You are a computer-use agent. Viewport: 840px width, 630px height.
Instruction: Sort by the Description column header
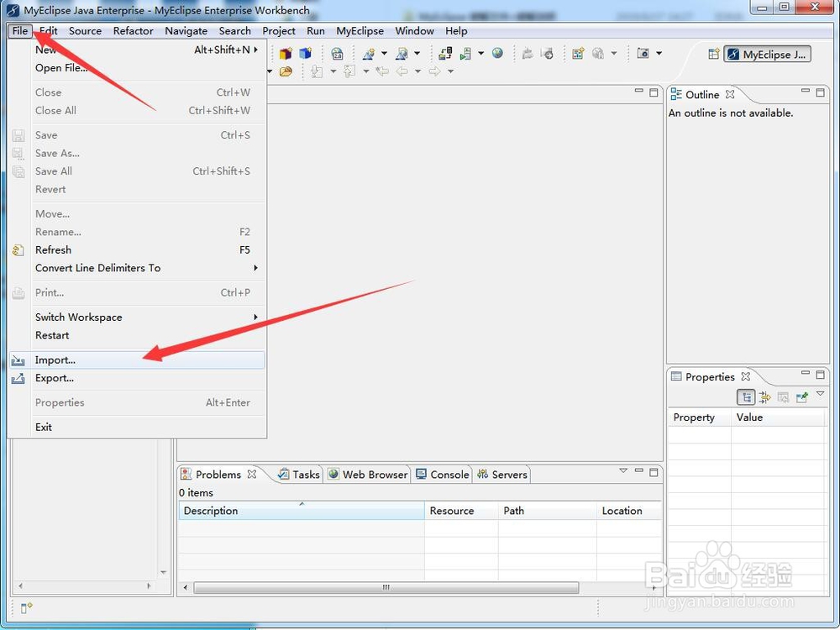[301, 511]
